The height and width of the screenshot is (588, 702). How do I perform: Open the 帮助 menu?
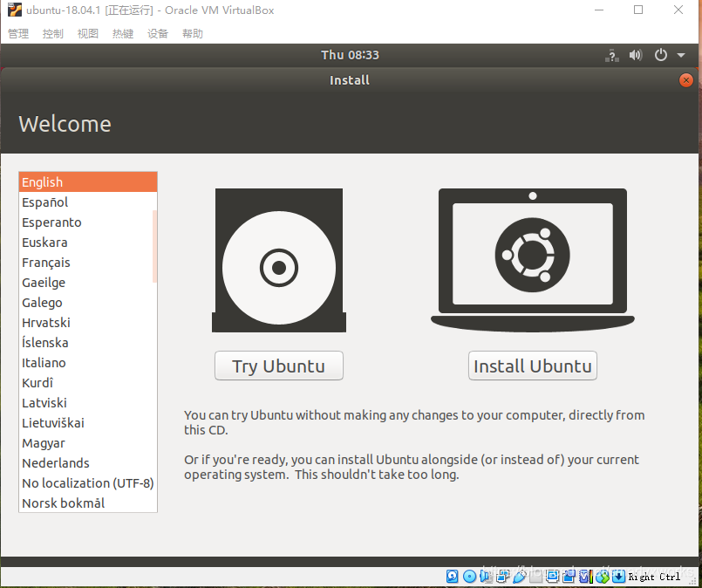pos(193,33)
